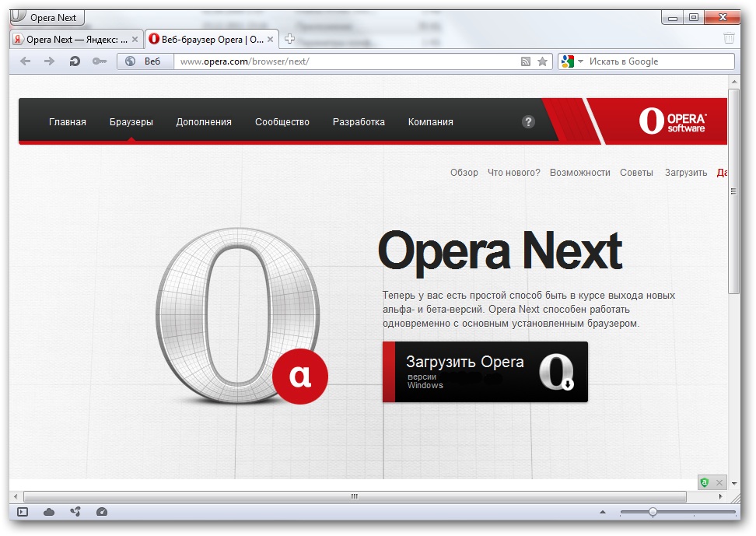Open the password wand key icon
The height and width of the screenshot is (536, 756).
click(x=99, y=61)
